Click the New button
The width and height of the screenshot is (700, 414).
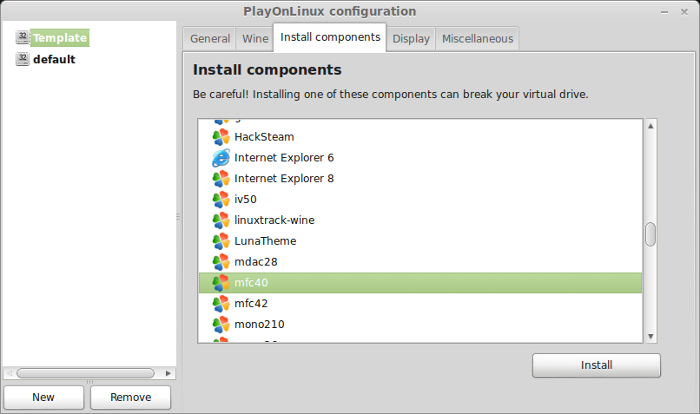tap(43, 397)
